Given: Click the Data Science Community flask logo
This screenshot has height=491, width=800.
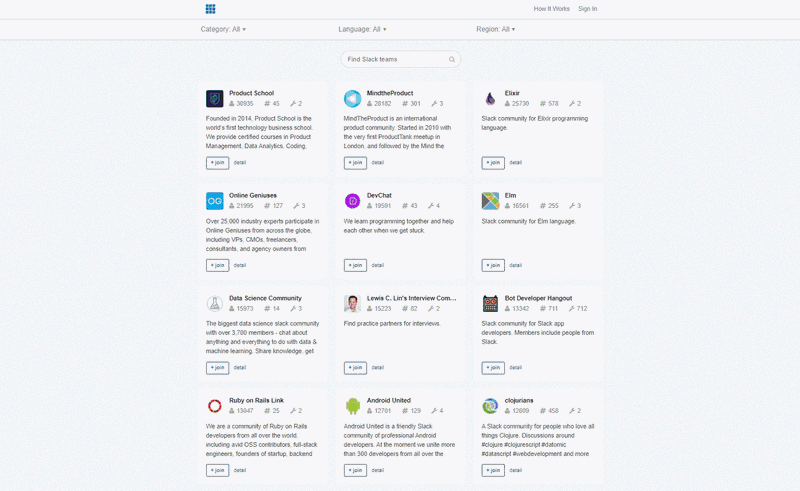Looking at the screenshot, I should coord(214,303).
